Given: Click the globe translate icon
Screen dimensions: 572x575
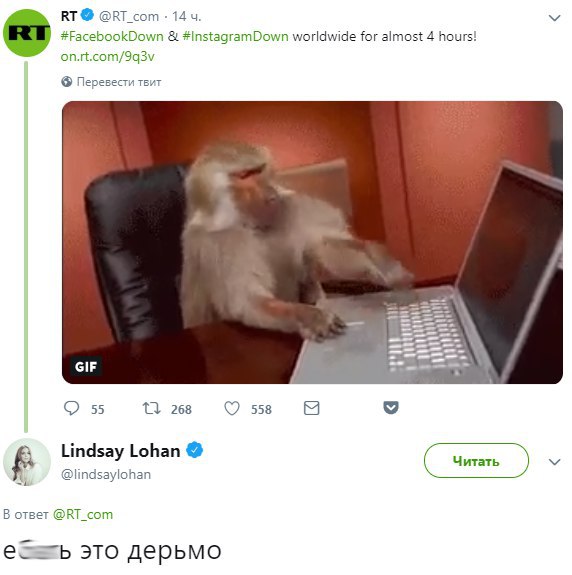Looking at the screenshot, I should tap(67, 81).
